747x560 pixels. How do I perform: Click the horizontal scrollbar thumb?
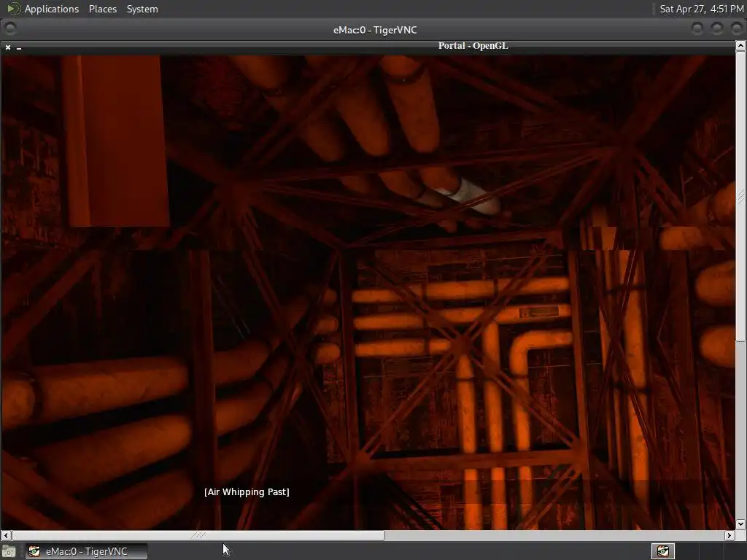coord(198,535)
